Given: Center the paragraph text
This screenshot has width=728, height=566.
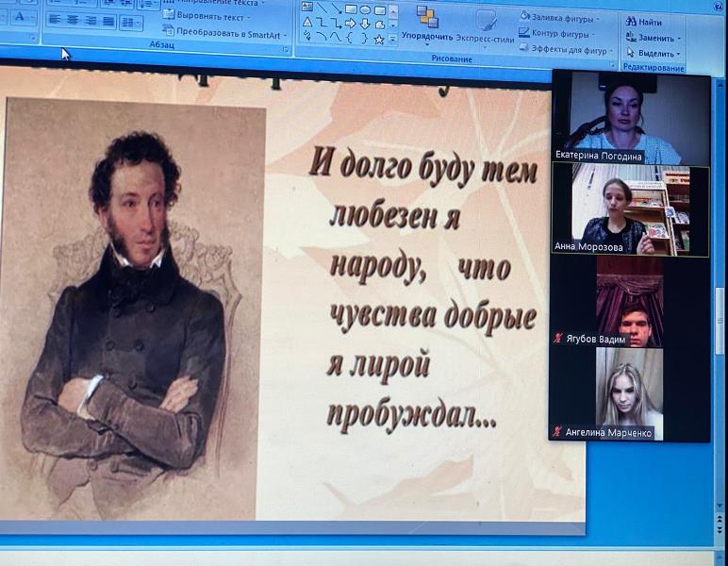Looking at the screenshot, I should click(74, 20).
